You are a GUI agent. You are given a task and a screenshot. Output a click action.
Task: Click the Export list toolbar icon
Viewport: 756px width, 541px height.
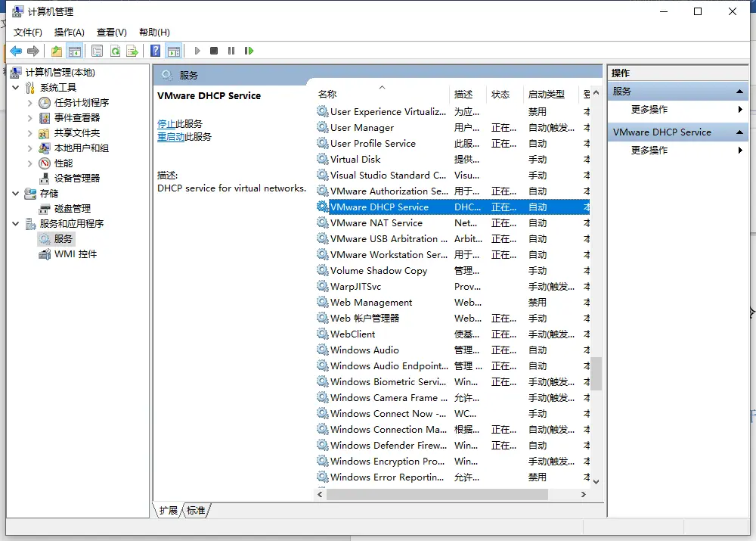click(x=132, y=51)
